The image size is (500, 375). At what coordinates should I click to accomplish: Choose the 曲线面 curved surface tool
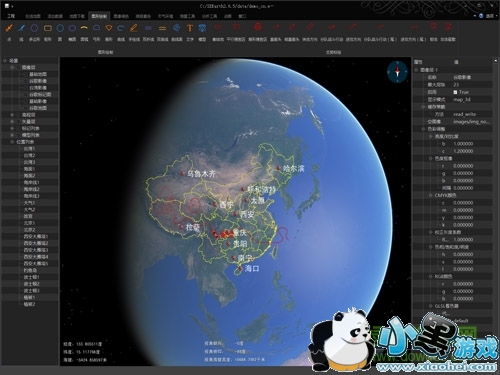click(x=177, y=32)
